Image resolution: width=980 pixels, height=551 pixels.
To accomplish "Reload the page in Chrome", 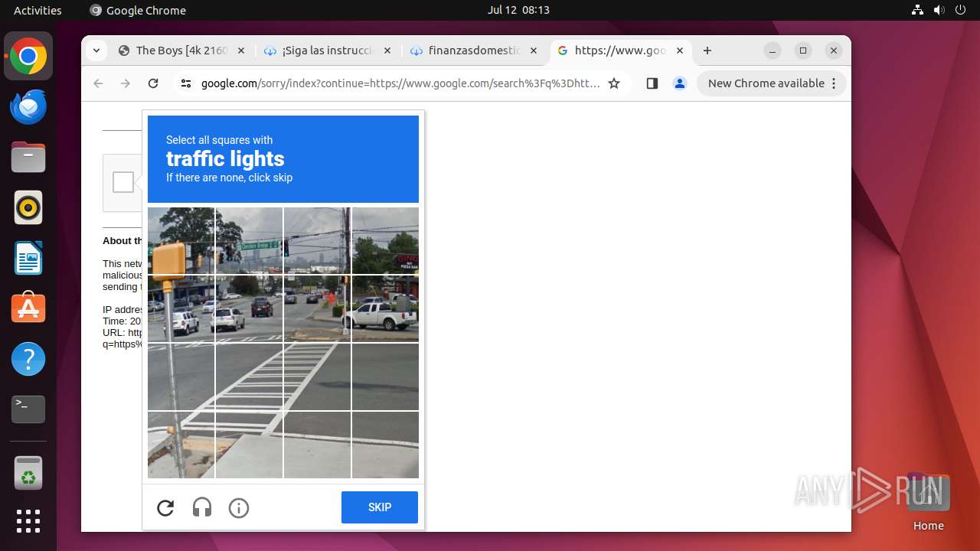I will pos(153,83).
